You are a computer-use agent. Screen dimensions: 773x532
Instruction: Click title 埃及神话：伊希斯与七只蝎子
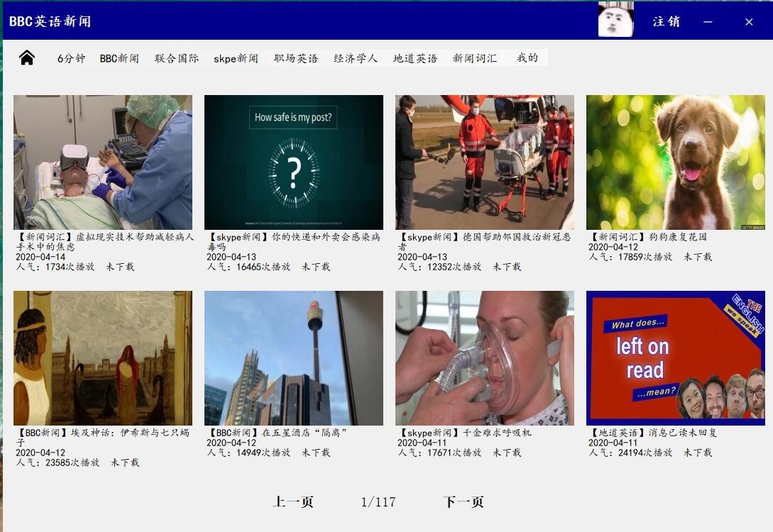click(x=102, y=438)
